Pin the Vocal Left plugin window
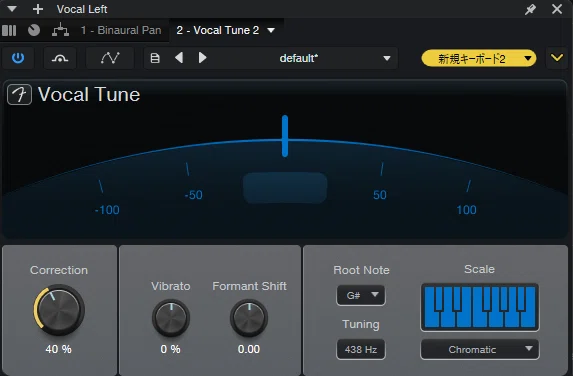 tap(530, 9)
